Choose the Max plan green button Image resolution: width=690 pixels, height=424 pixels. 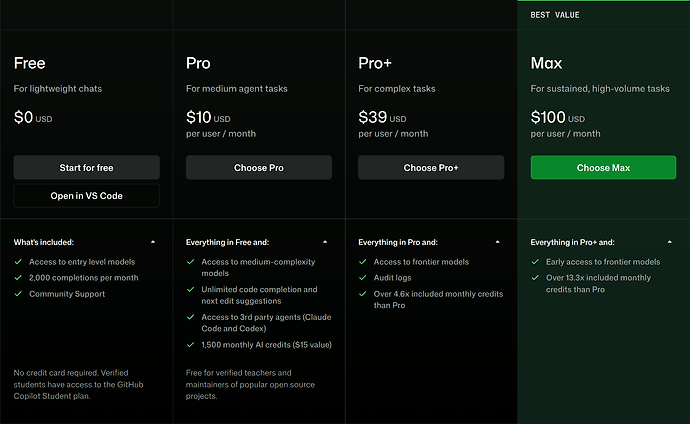tap(603, 167)
